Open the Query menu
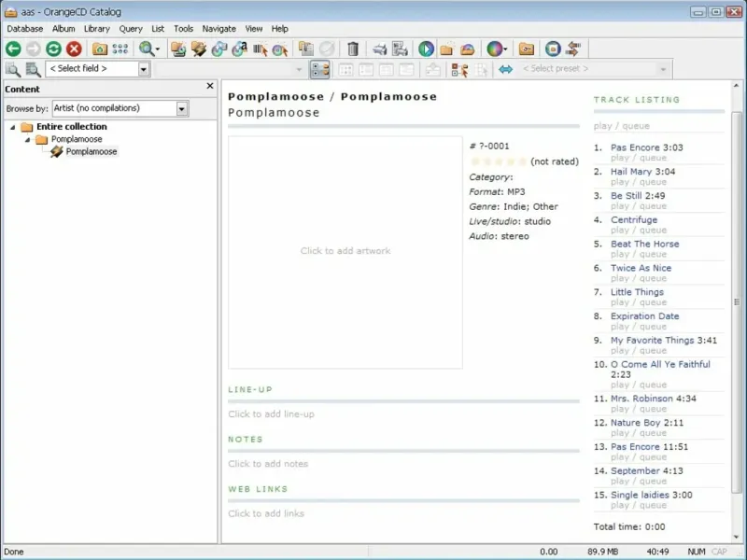Image resolution: width=747 pixels, height=560 pixels. 131,29
